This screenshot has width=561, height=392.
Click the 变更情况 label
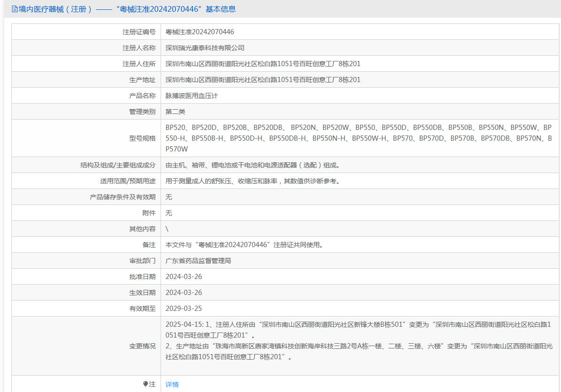(x=142, y=346)
